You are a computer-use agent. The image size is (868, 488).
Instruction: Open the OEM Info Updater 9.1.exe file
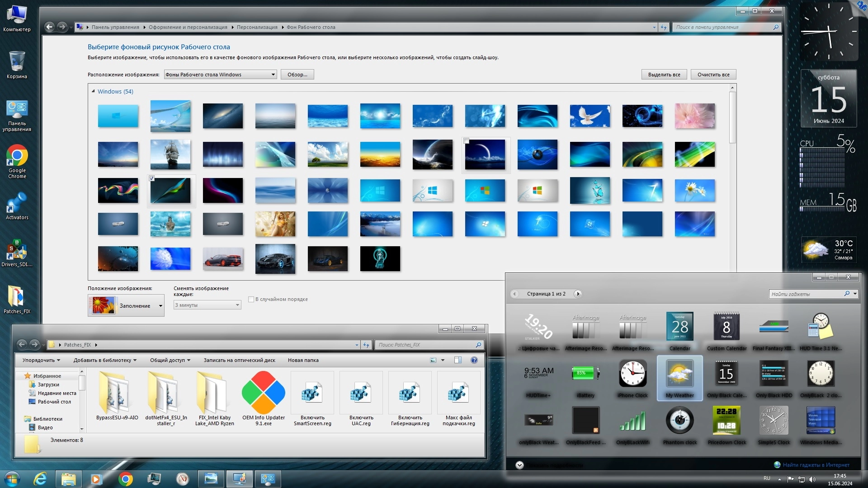point(264,393)
